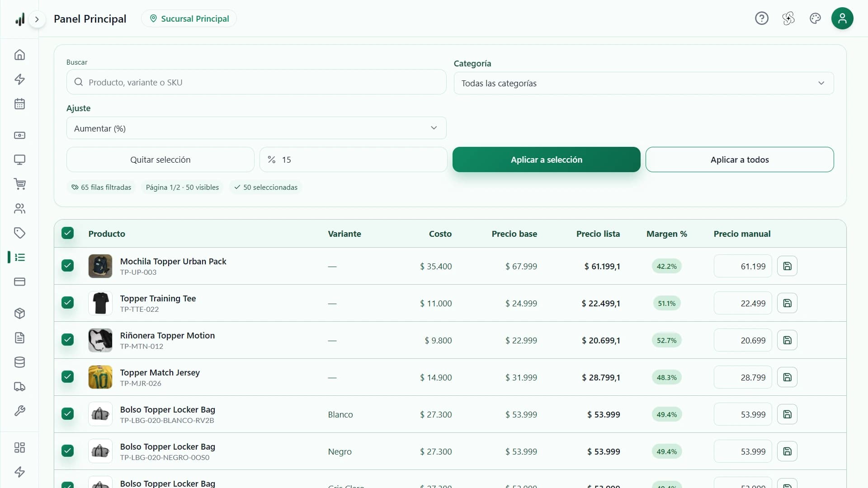Open the cash register sidebar icon

pos(19,135)
